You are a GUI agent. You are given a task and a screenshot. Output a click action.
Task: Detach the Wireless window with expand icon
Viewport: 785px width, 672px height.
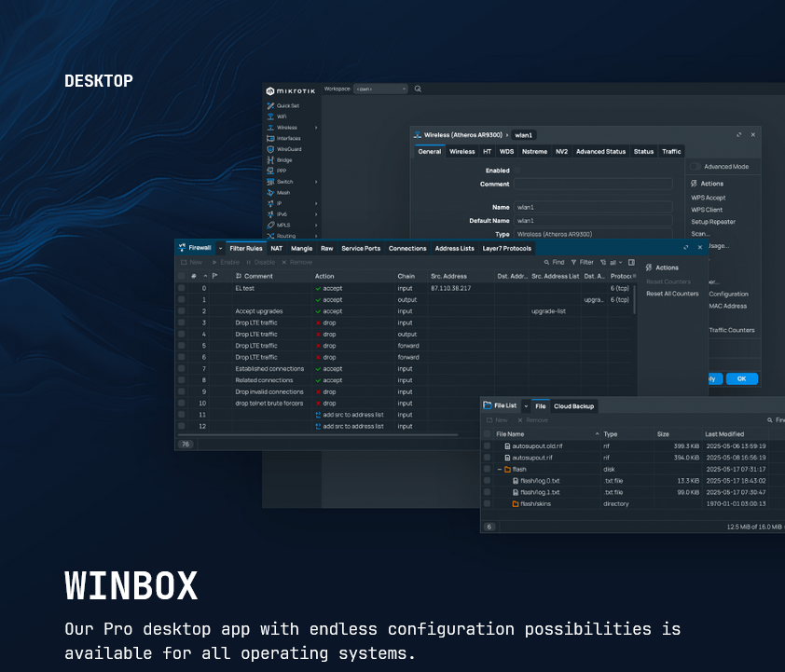pos(739,135)
